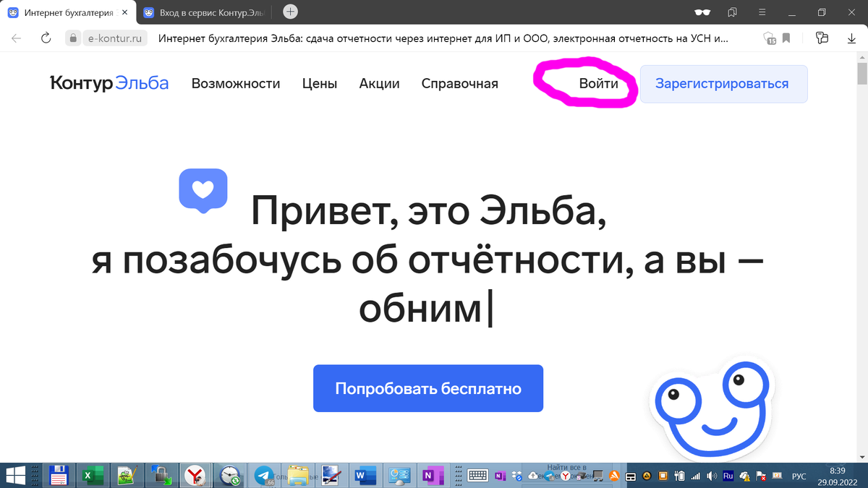Open the Справочная section
Screen dimensions: 868x488
[460, 83]
